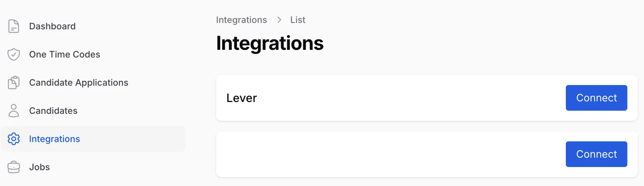Image resolution: width=644 pixels, height=186 pixels.
Task: Select the Integrations sidebar label
Action: pos(54,139)
